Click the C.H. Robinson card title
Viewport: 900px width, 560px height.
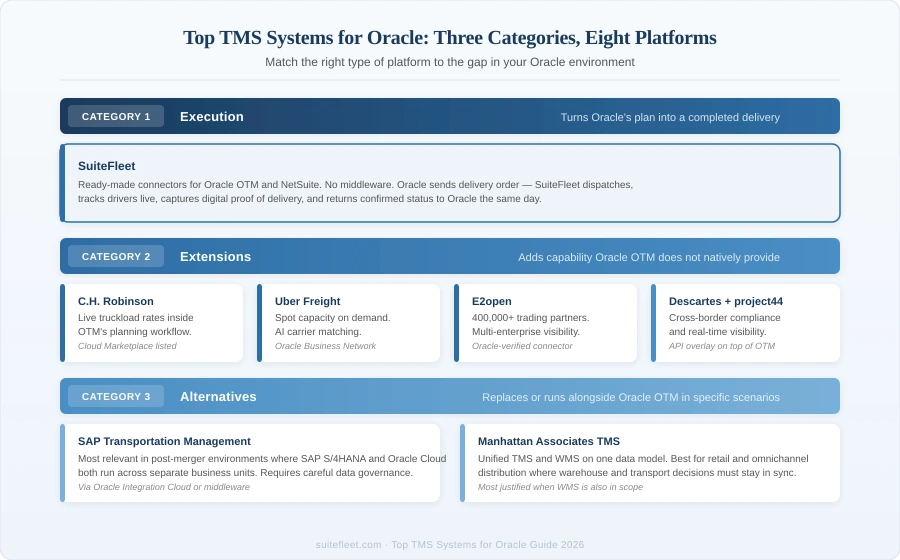116,301
